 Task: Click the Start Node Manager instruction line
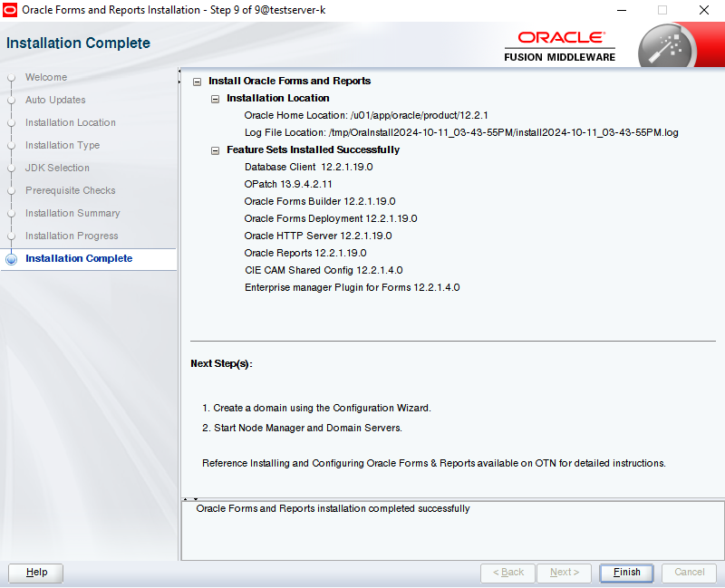[x=302, y=428]
